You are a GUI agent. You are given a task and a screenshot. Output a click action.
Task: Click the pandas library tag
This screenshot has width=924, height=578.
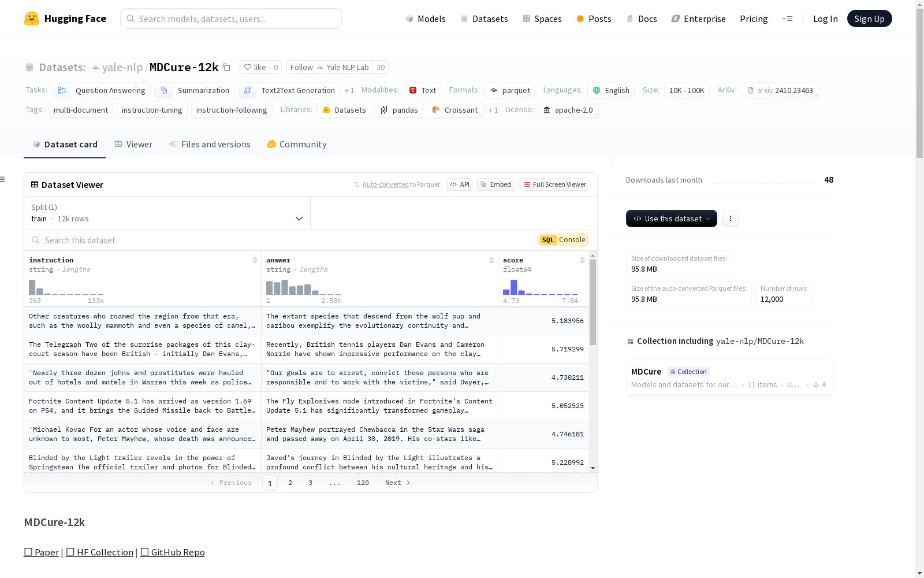pos(399,110)
